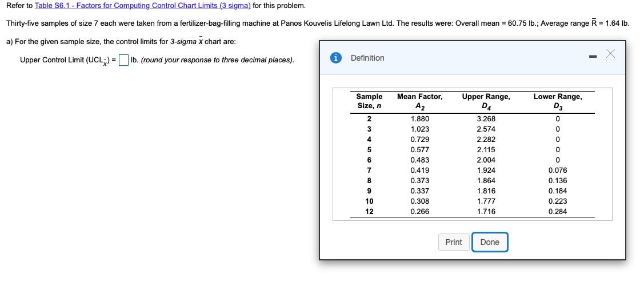Click the Print button in the dialog
The height and width of the screenshot is (281, 644).
454,242
